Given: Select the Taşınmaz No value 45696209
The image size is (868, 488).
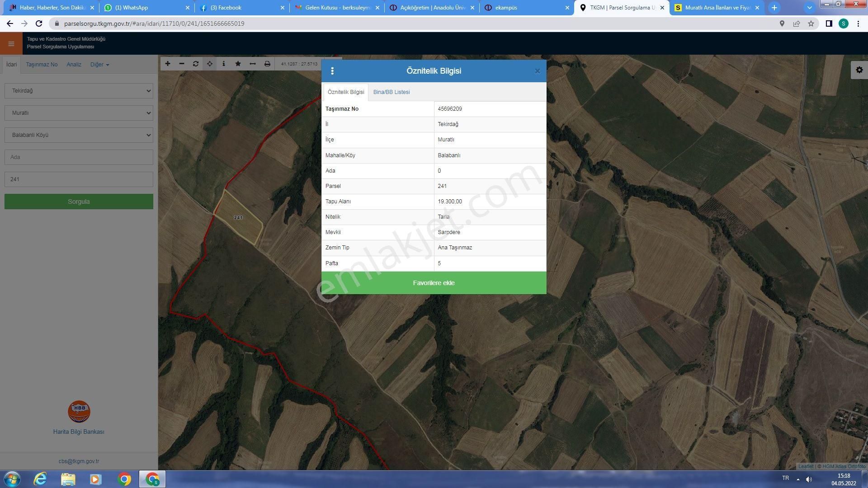Looking at the screenshot, I should (450, 109).
